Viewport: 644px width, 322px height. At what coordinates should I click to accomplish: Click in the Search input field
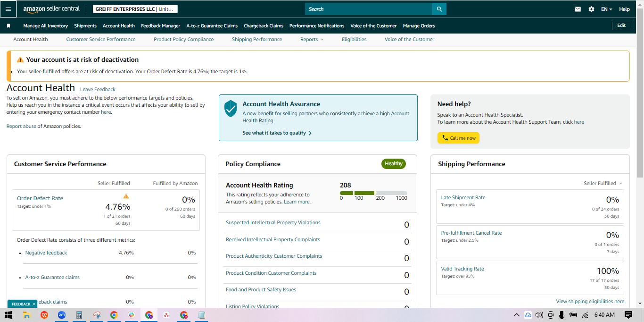[x=369, y=9]
